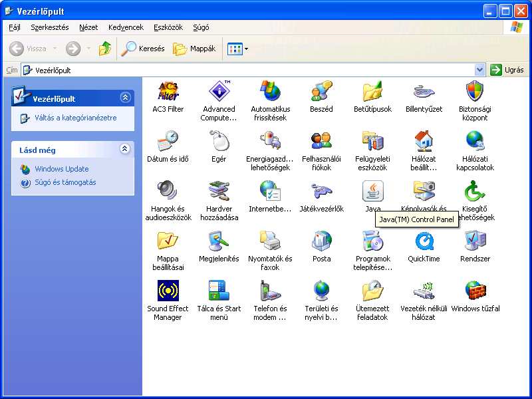Collapse the Lásd még sidebar panel
Screen dimensions: 532x399
click(125, 148)
